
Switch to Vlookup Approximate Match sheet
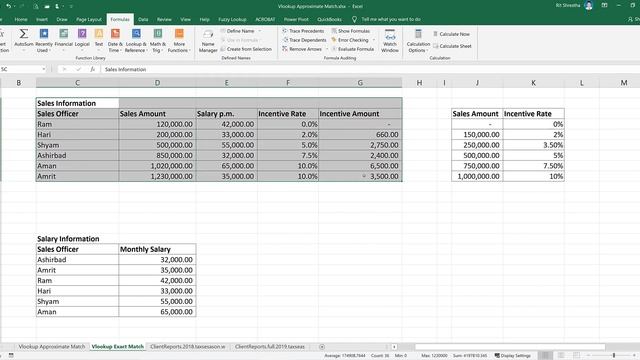point(52,347)
